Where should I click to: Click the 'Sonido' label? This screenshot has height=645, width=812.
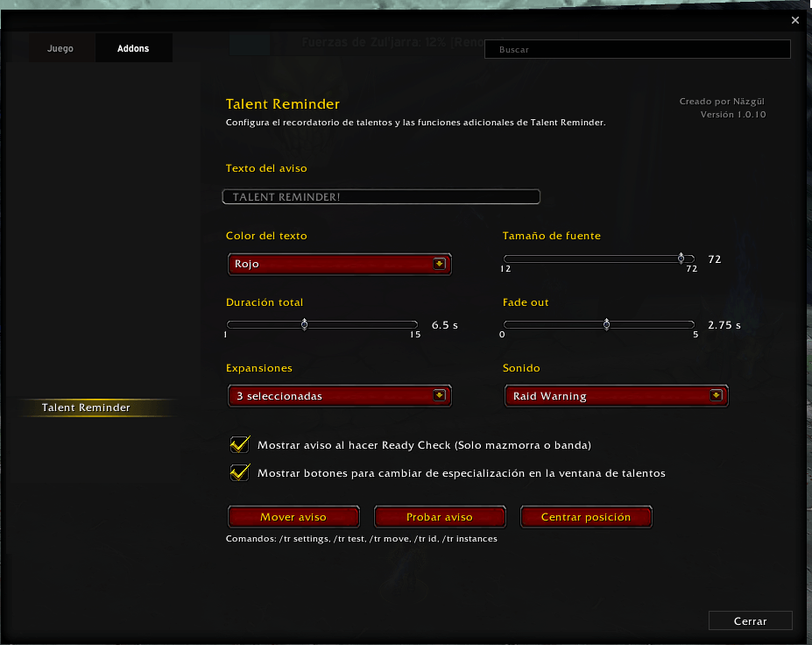pos(521,368)
